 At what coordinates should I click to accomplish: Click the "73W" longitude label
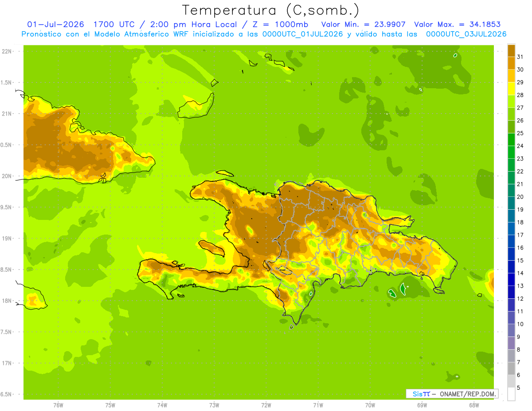[x=214, y=405]
